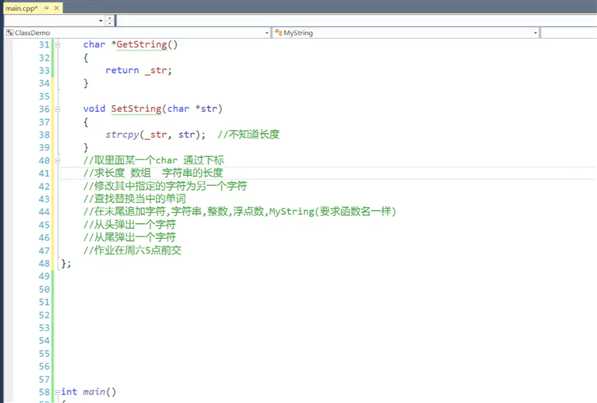This screenshot has height=403, width=597.
Task: Click line number 41
Action: (x=44, y=173)
